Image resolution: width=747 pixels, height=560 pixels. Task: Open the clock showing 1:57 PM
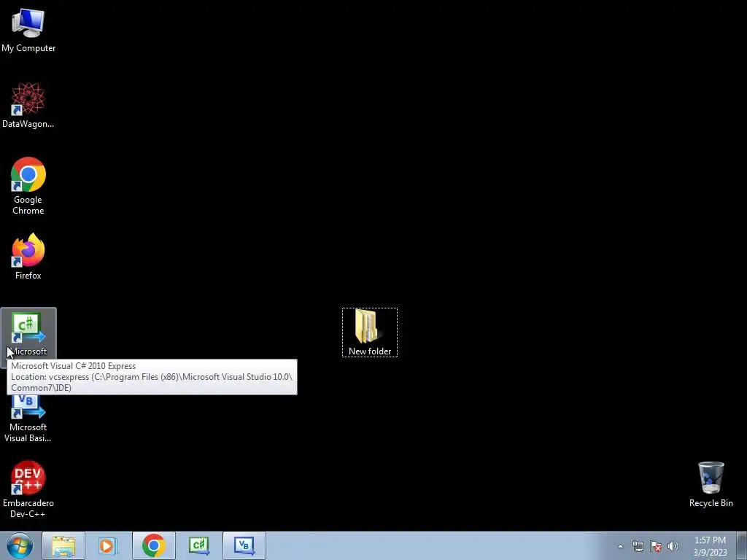point(710,546)
